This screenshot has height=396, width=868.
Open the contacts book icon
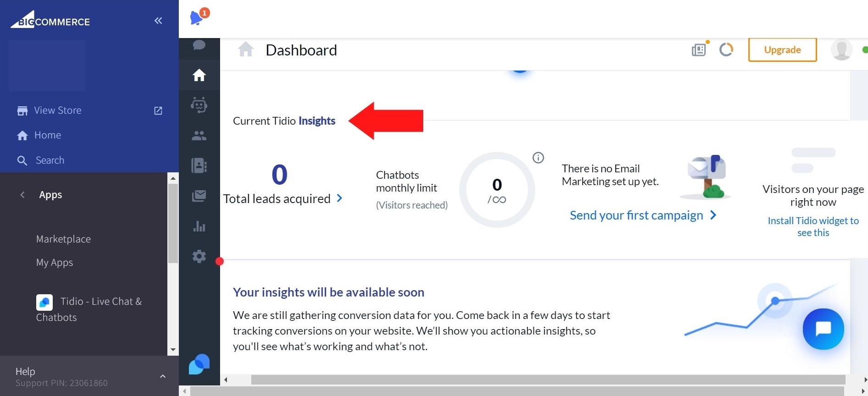(199, 165)
